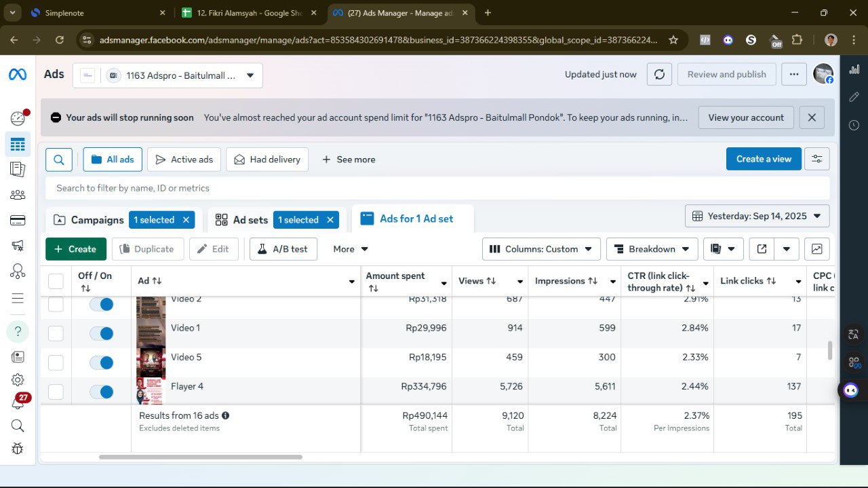Screen dimensions: 868x488
Task: Open the table settings filter icon
Action: [x=816, y=159]
